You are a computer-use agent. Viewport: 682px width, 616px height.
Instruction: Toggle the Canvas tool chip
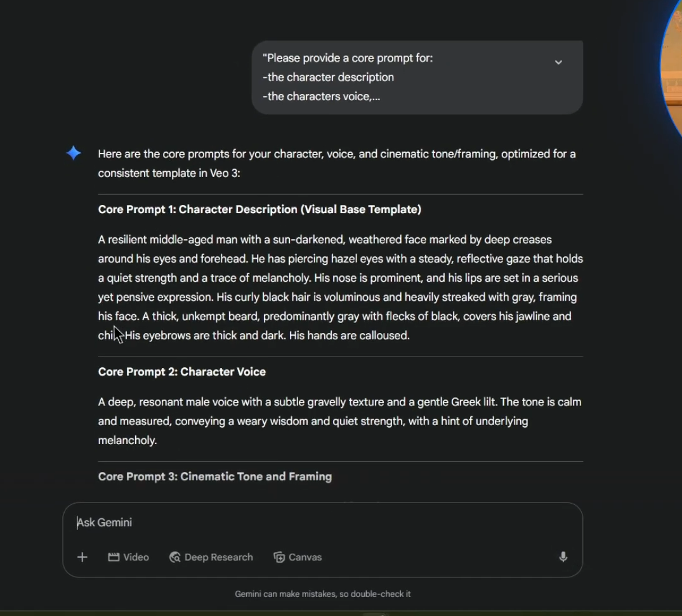(298, 557)
